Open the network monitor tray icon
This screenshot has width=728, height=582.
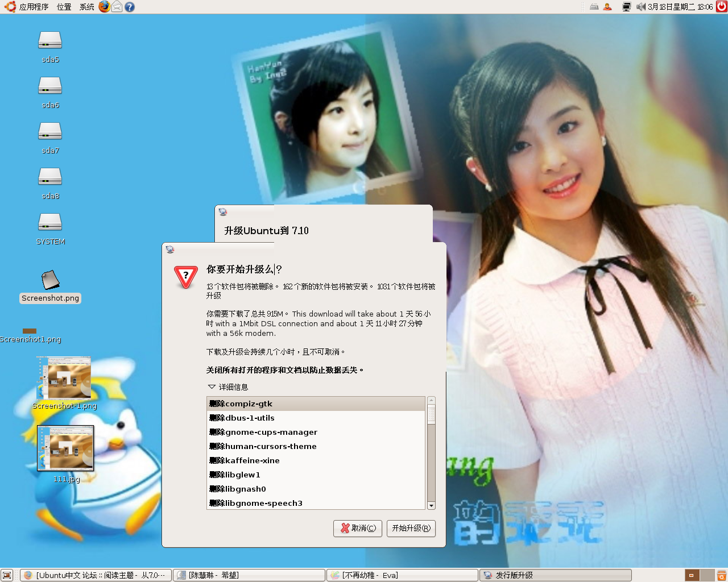(x=626, y=7)
